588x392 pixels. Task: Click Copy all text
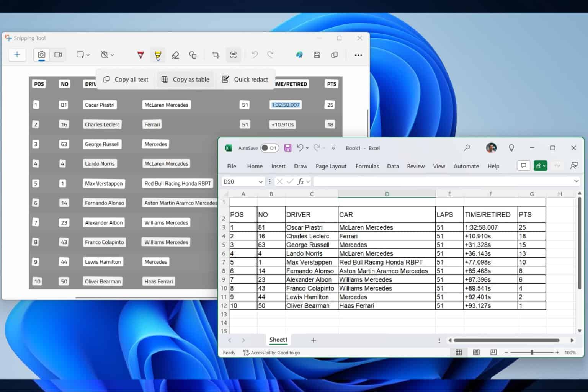[126, 79]
